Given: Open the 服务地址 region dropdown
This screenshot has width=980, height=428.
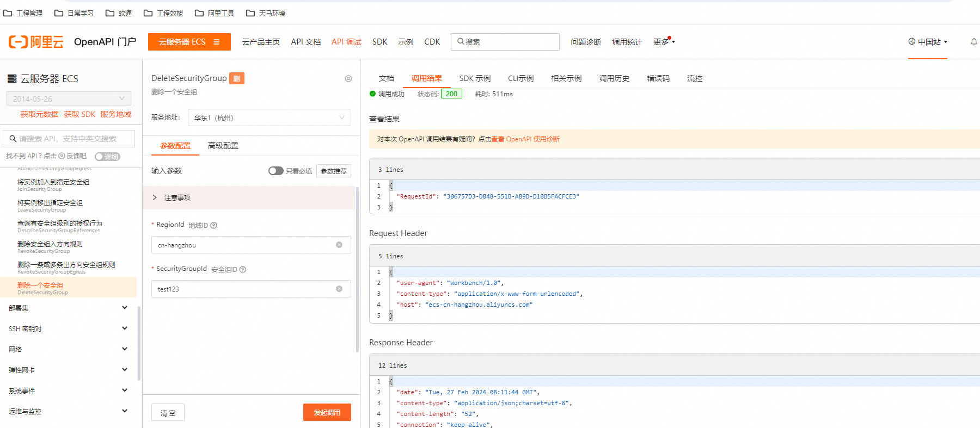Looking at the screenshot, I should [x=269, y=117].
